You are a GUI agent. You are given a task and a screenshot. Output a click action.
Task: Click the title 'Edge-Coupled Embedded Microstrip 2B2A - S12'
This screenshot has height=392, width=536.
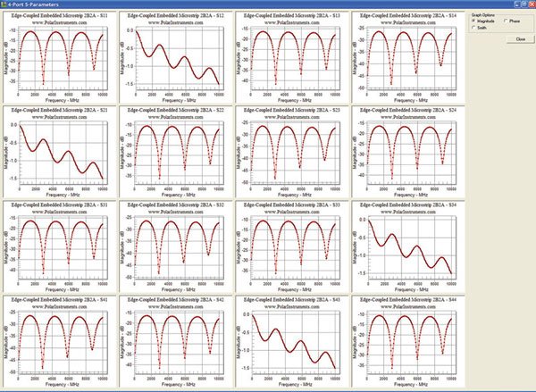pos(176,16)
